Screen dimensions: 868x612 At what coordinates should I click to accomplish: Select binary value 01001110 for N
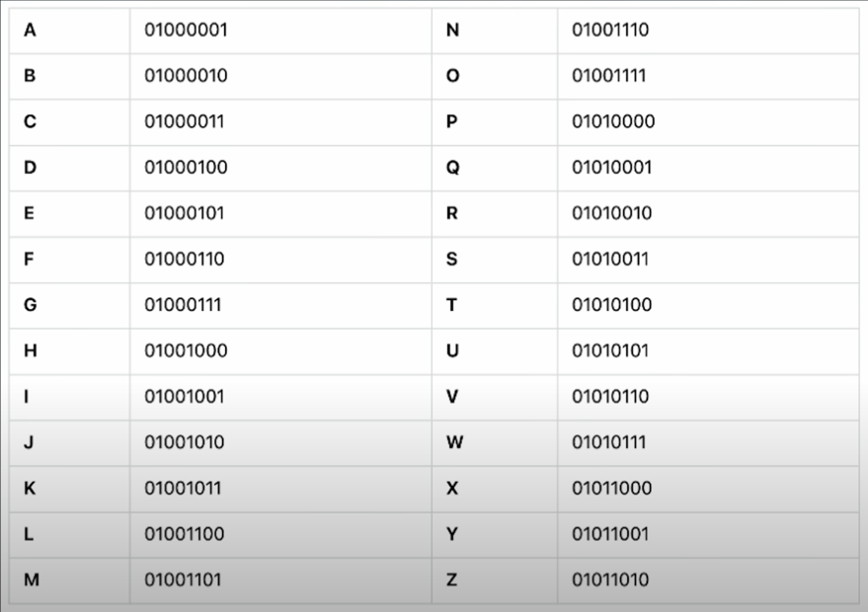[610, 30]
